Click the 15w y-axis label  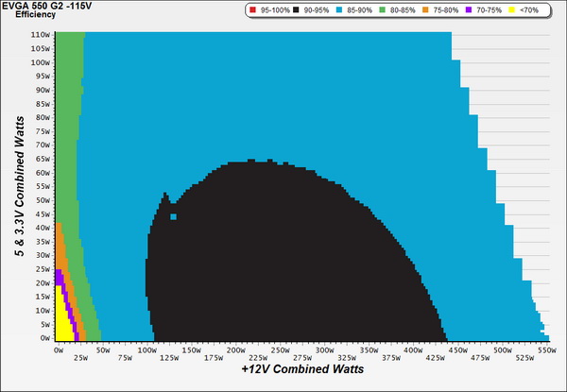[x=43, y=297]
